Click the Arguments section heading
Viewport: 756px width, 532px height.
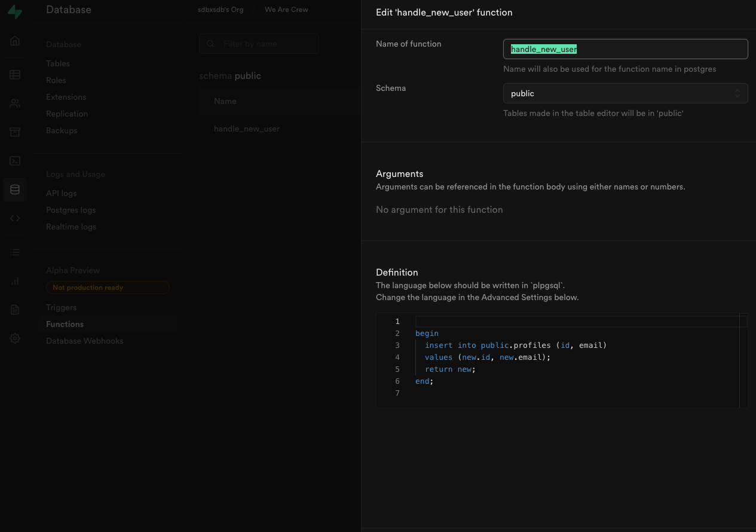tap(399, 173)
